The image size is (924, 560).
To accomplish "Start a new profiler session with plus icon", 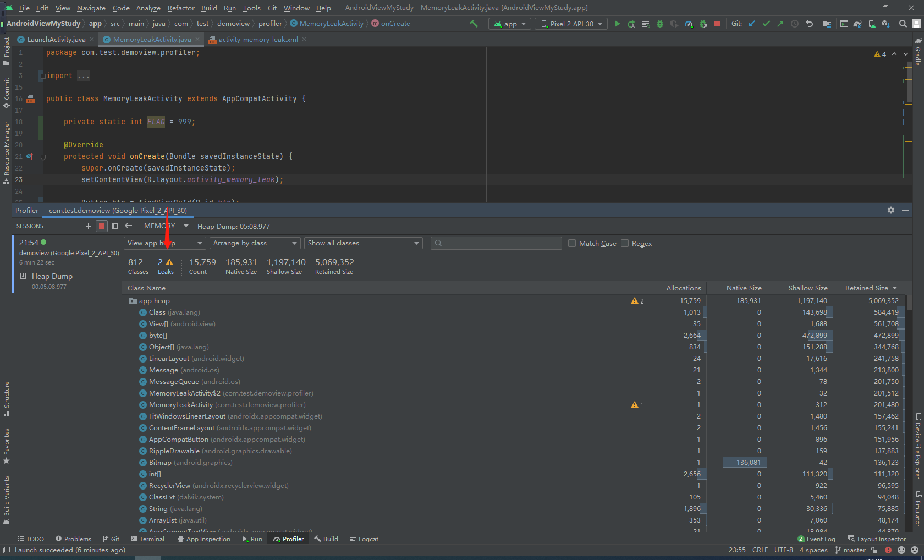I will 88,226.
